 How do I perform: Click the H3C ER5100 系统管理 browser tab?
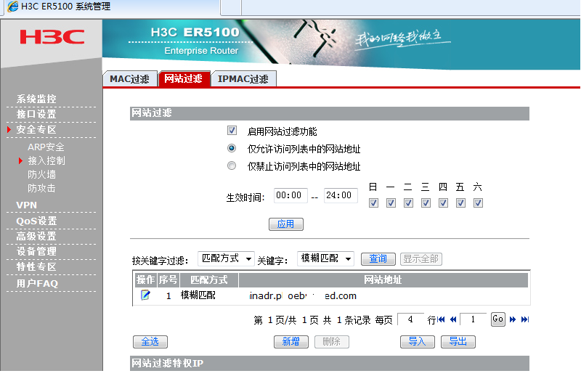[110, 7]
